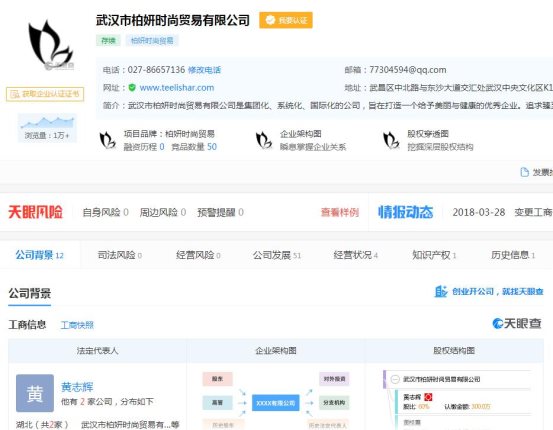Click butterfly icon beside 企业架构图
The width and height of the screenshot is (553, 430).
point(264,140)
